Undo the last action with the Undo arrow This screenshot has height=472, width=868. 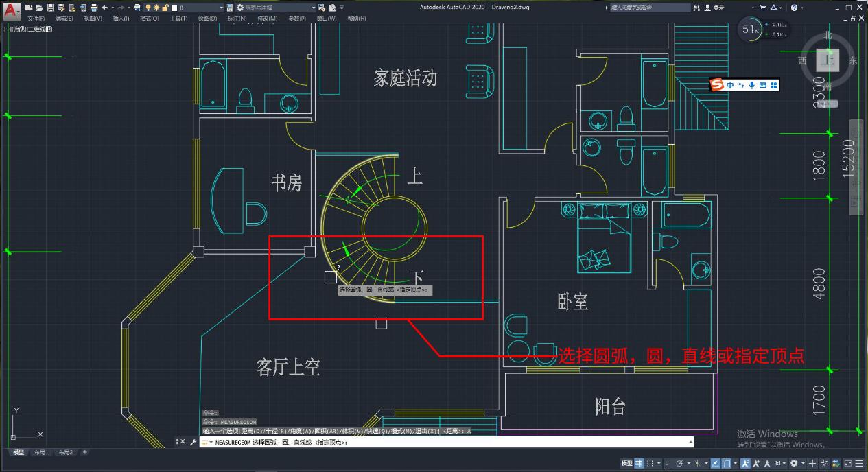click(106, 8)
